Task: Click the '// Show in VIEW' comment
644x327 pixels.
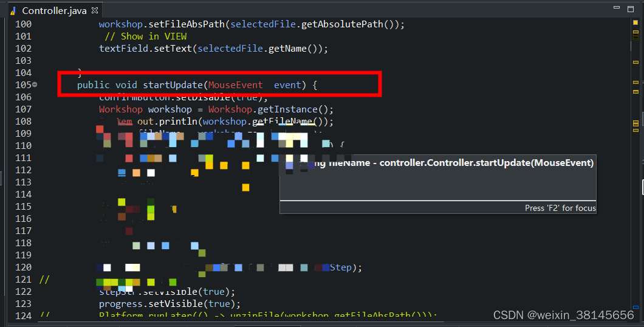Action: [x=146, y=36]
